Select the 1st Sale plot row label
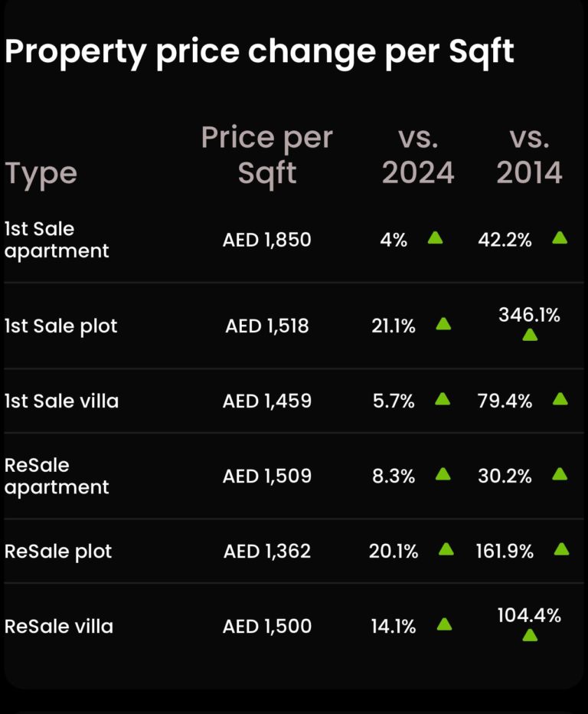This screenshot has height=714, width=588. [61, 326]
